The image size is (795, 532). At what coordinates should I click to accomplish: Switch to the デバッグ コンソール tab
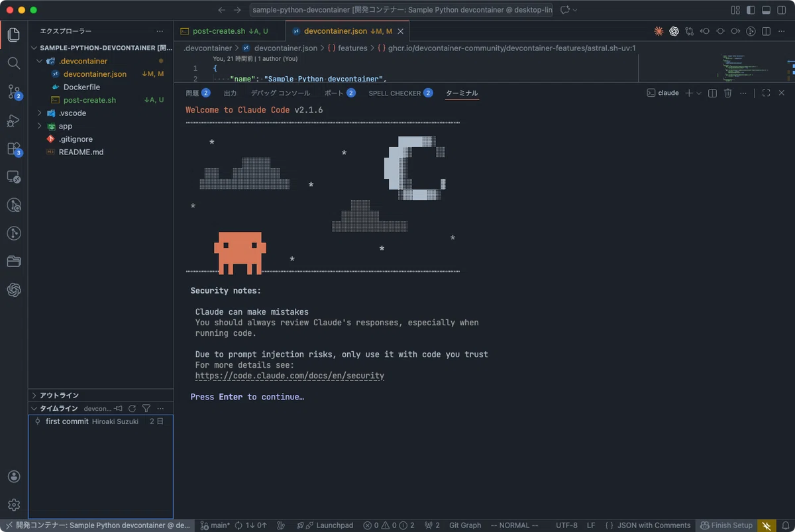(280, 93)
